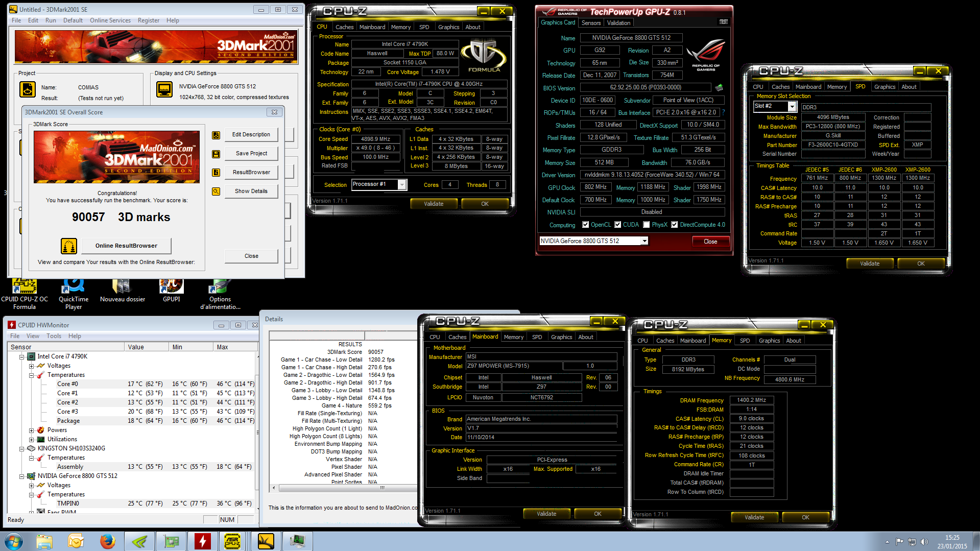This screenshot has height=551, width=980.
Task: Click the volume speaker icon in system tray
Action: [x=924, y=542]
